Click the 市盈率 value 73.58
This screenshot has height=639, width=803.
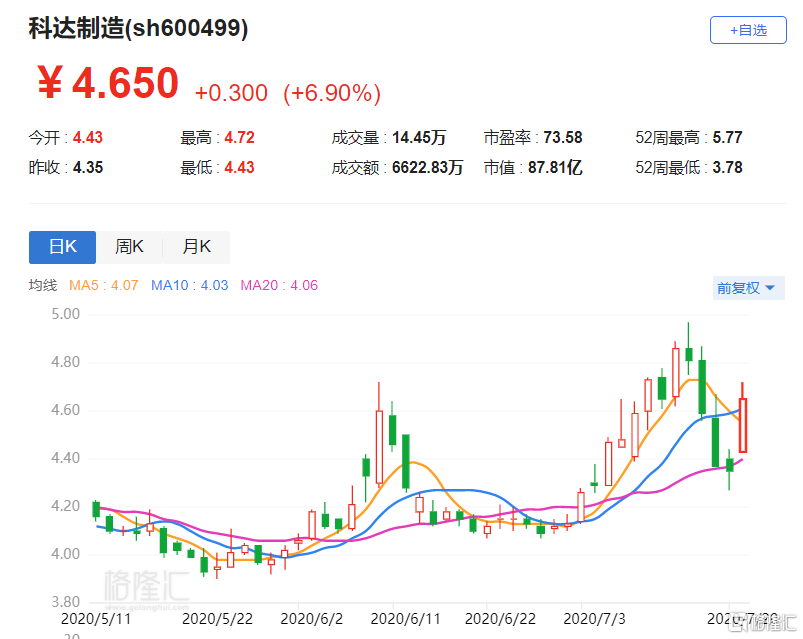pyautogui.click(x=563, y=137)
